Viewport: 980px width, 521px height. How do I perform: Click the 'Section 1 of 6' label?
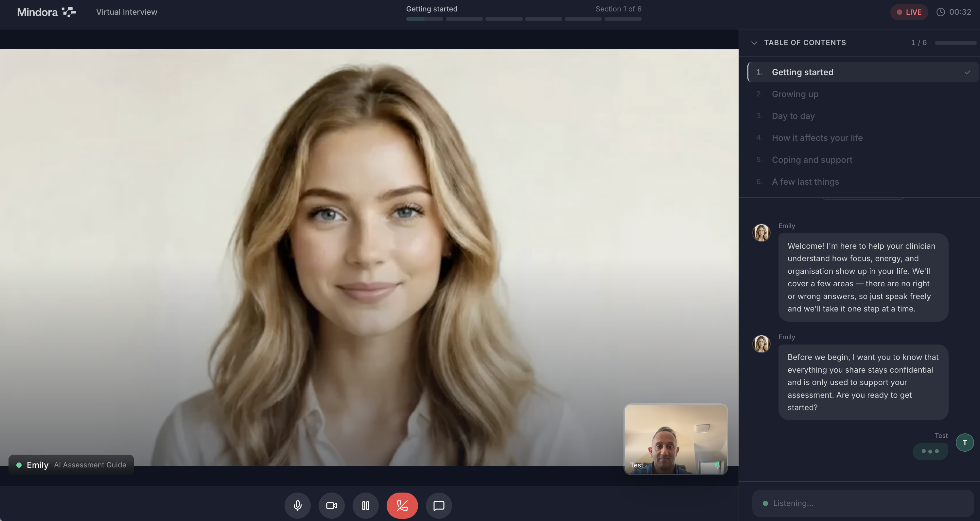pos(618,9)
